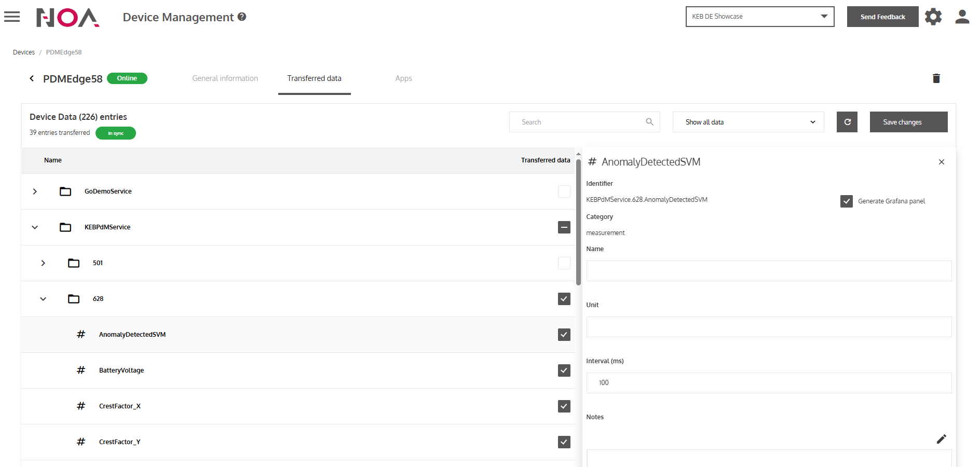
Task: Click the search magnifier icon
Action: pos(649,122)
